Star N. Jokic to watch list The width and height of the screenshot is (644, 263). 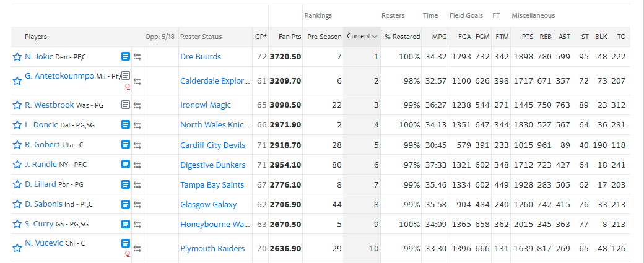[x=17, y=57]
